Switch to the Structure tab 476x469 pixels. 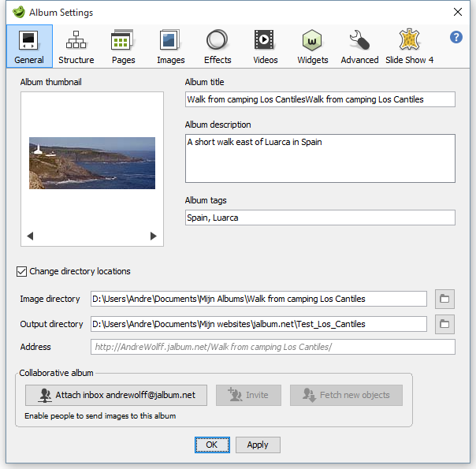pyautogui.click(x=76, y=46)
